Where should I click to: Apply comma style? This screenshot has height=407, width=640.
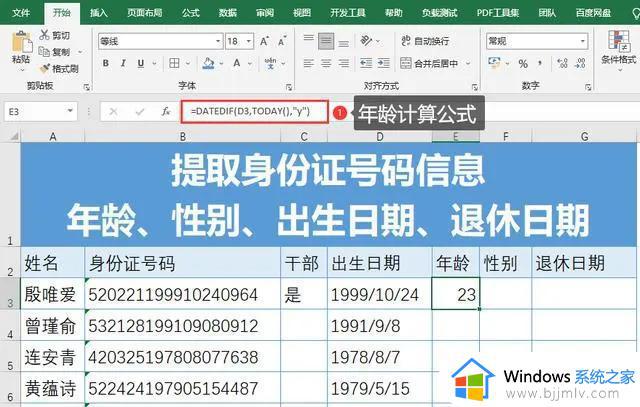(540, 63)
